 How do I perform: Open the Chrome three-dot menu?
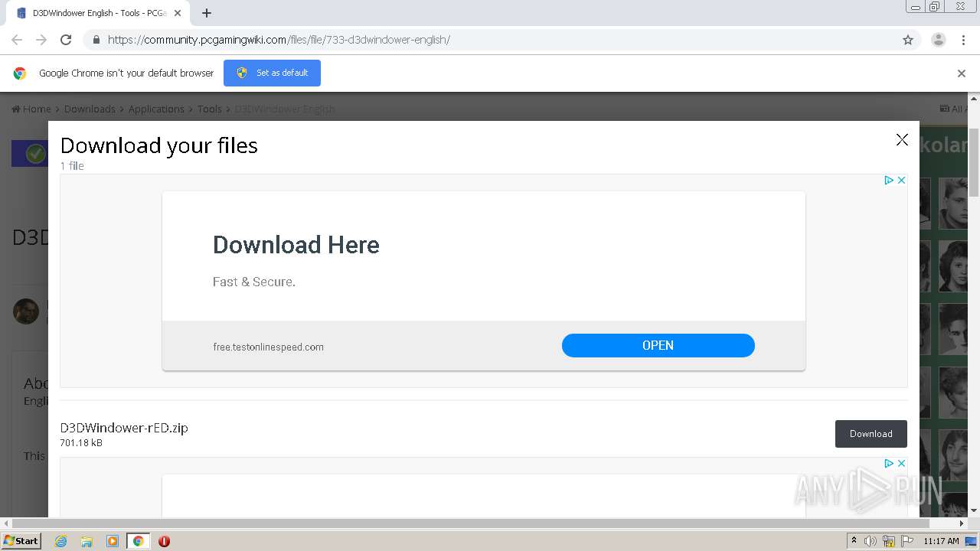[x=963, y=40]
